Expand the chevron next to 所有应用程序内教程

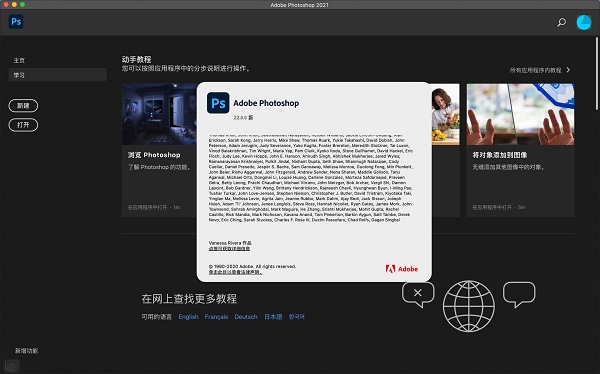568,70
